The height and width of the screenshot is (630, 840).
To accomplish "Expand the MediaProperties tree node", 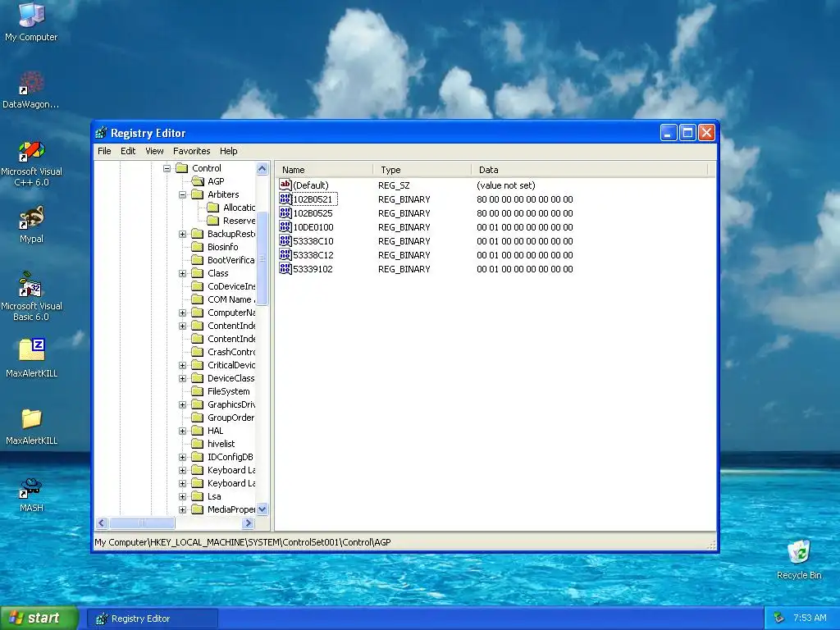I will pyautogui.click(x=182, y=509).
